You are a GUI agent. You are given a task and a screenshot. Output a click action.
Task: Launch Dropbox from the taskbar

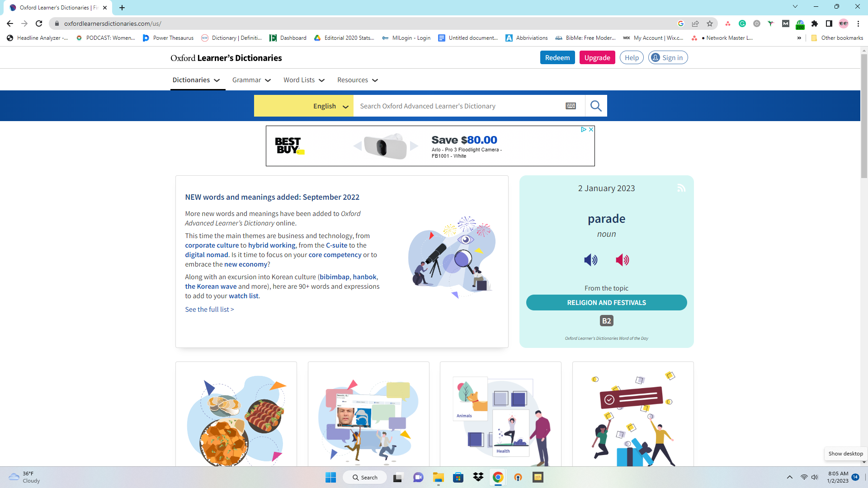(x=478, y=477)
